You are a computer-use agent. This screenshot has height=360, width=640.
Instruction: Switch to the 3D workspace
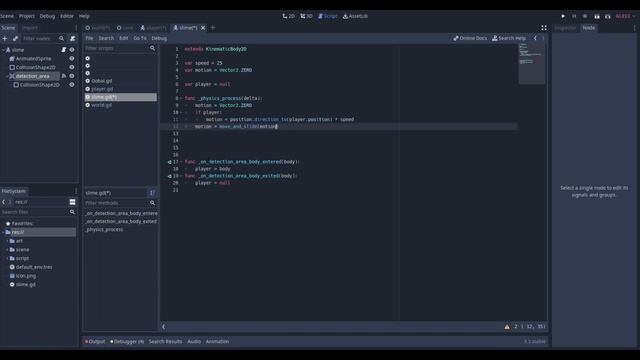tap(307, 16)
